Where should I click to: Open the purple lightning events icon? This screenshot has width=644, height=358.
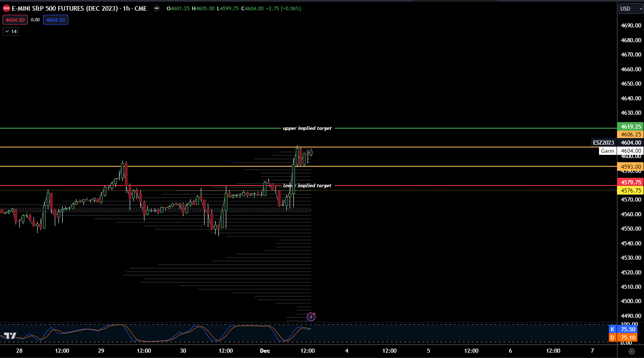point(311,316)
